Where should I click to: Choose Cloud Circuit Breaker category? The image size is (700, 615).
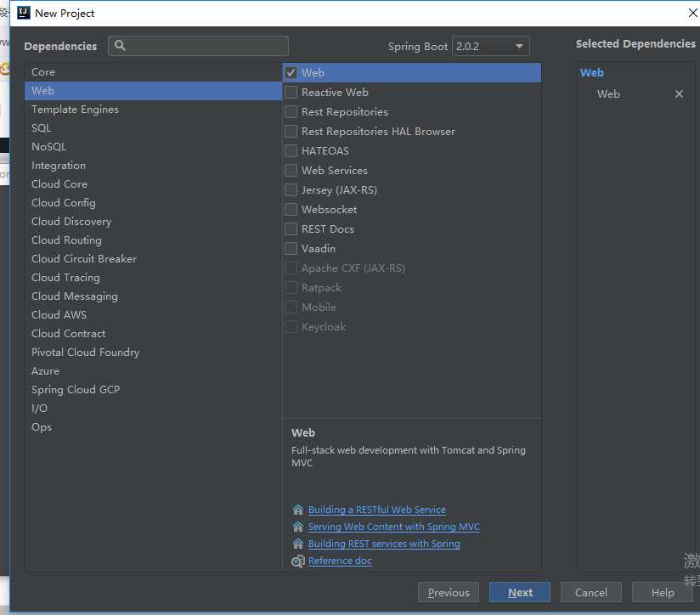click(x=153, y=259)
